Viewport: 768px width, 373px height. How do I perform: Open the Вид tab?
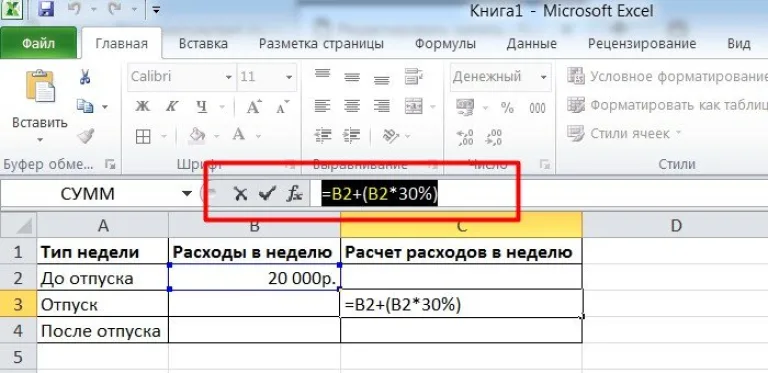pos(739,44)
